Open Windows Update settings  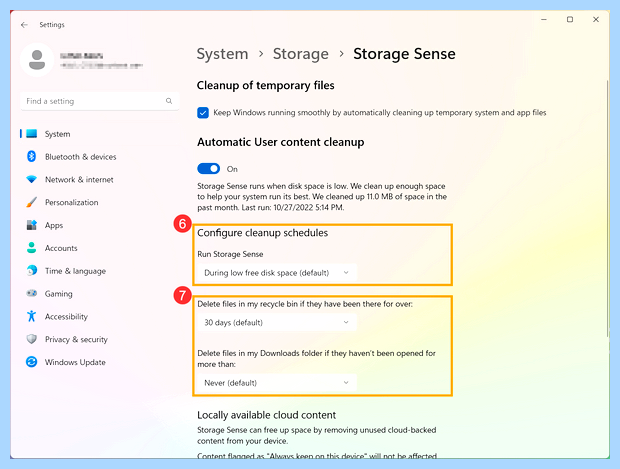coord(75,362)
